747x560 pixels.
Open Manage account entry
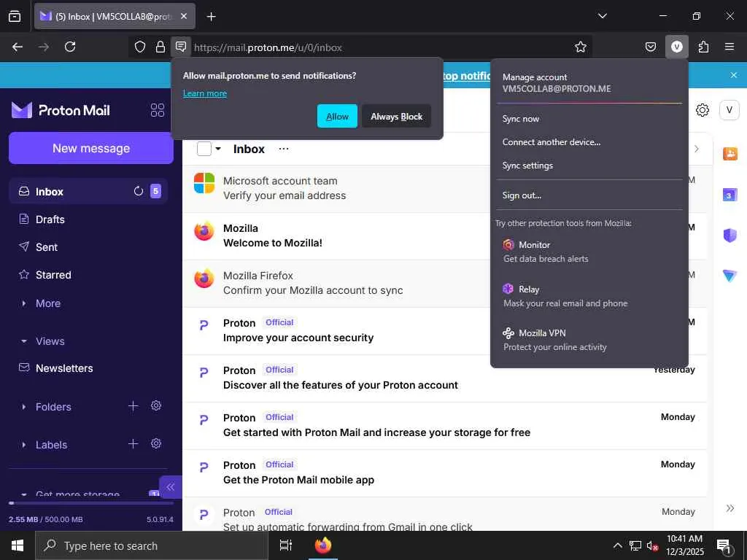589,83
